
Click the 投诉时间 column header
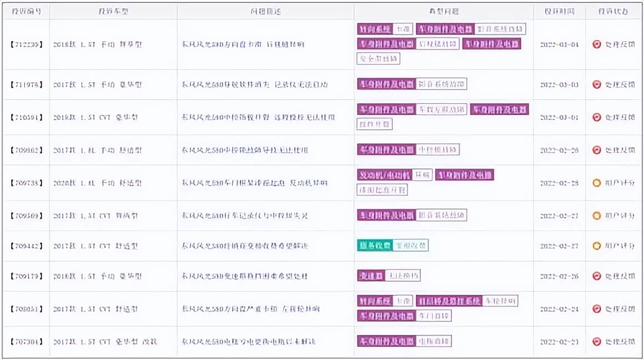click(x=559, y=11)
